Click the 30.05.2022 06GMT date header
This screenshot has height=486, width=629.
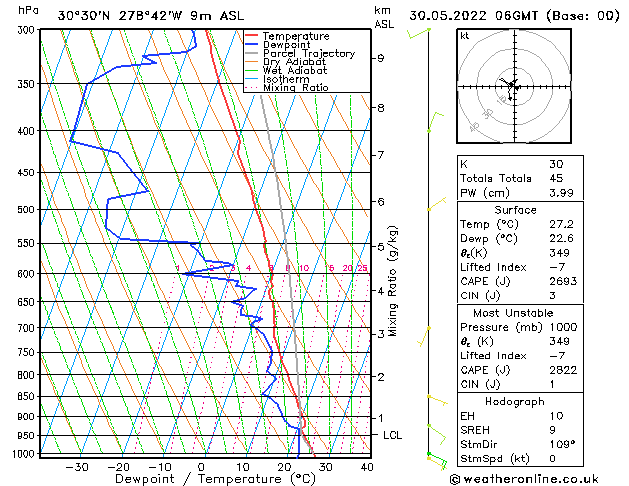pos(514,16)
